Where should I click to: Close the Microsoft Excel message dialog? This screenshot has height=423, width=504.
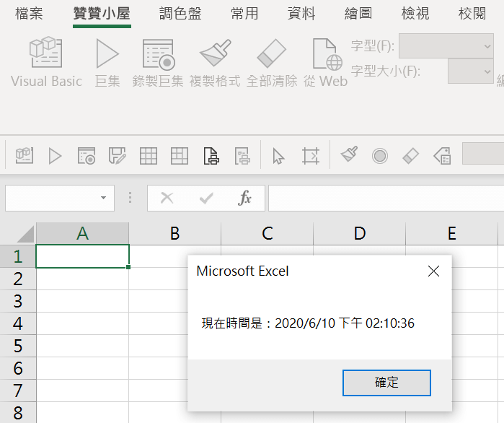433,271
